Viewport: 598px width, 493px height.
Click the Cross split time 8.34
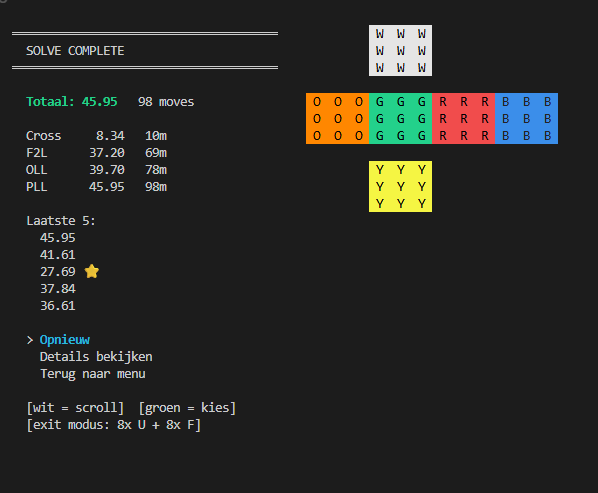coord(110,136)
